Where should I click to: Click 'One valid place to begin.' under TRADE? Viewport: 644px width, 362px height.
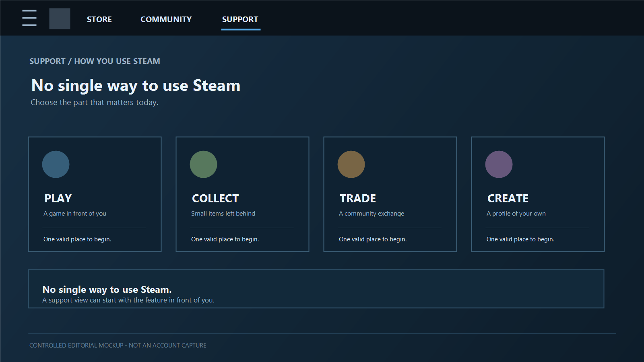click(x=373, y=239)
